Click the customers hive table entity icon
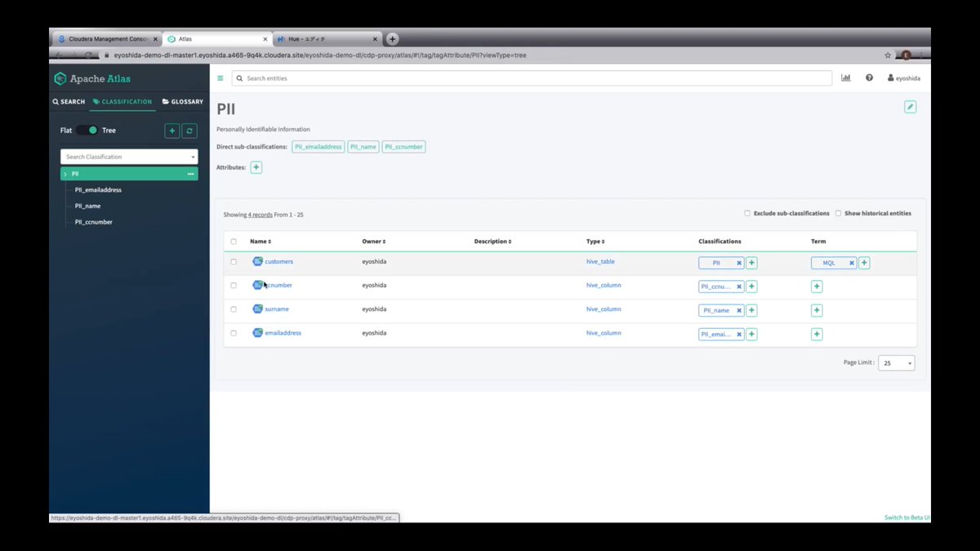This screenshot has width=980, height=551. click(x=257, y=261)
